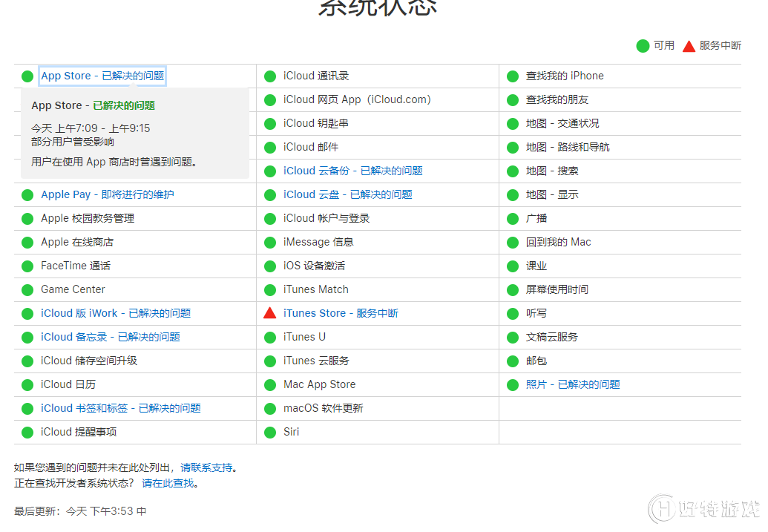The width and height of the screenshot is (768, 532).
Task: Click green status dot beside iTunes Match
Action: pos(270,290)
